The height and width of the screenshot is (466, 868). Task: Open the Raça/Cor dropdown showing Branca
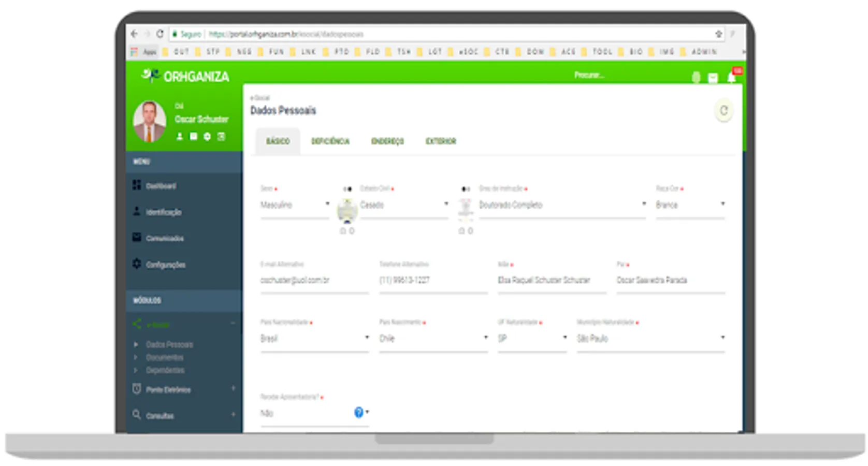pyautogui.click(x=690, y=205)
